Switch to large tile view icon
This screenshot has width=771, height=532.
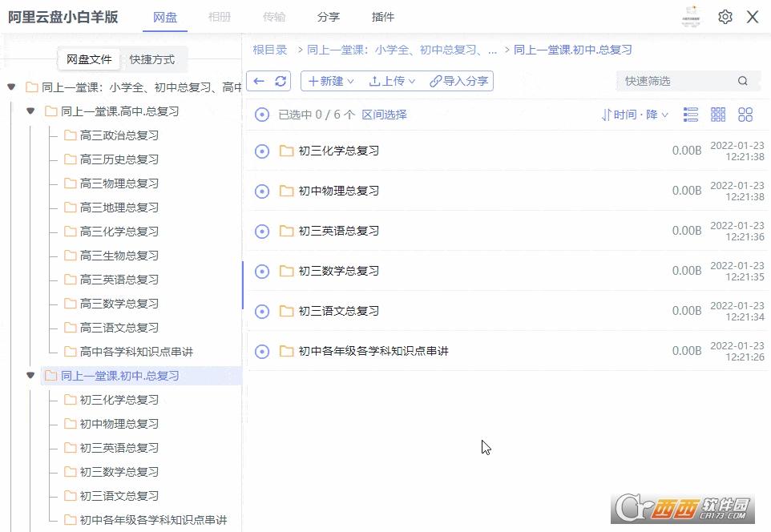(745, 115)
